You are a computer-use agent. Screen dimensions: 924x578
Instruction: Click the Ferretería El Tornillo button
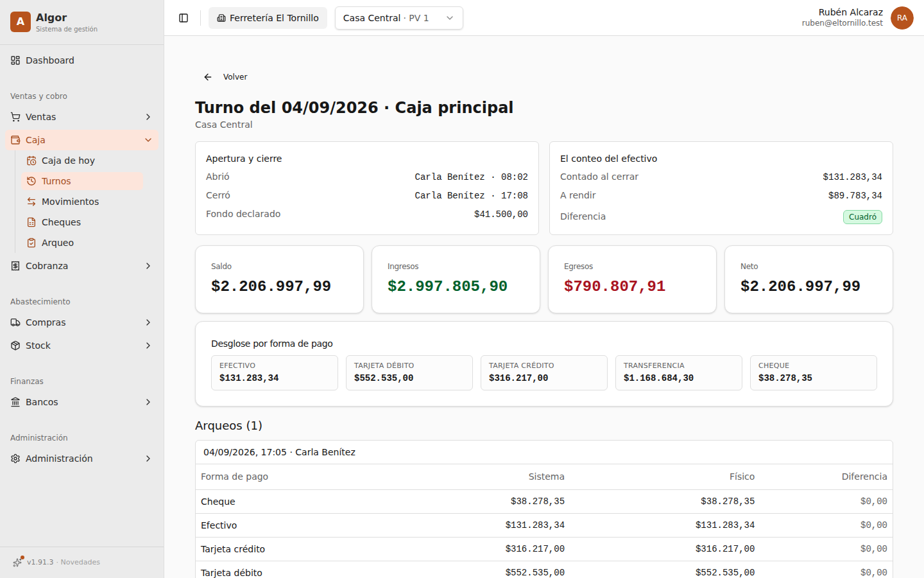[268, 18]
